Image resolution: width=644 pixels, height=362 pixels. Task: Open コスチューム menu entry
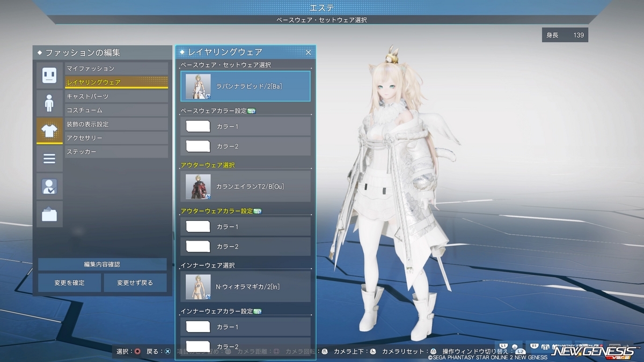(x=116, y=110)
